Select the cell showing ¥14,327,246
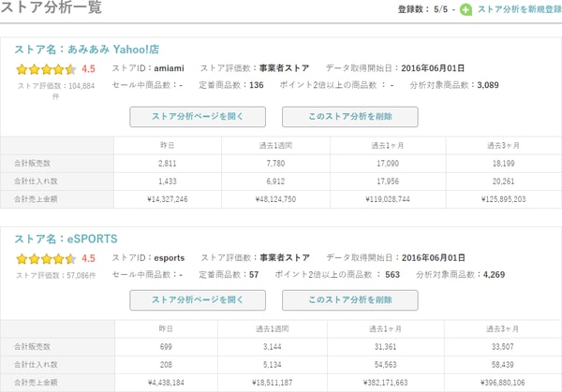The width and height of the screenshot is (562, 392). pos(168,199)
